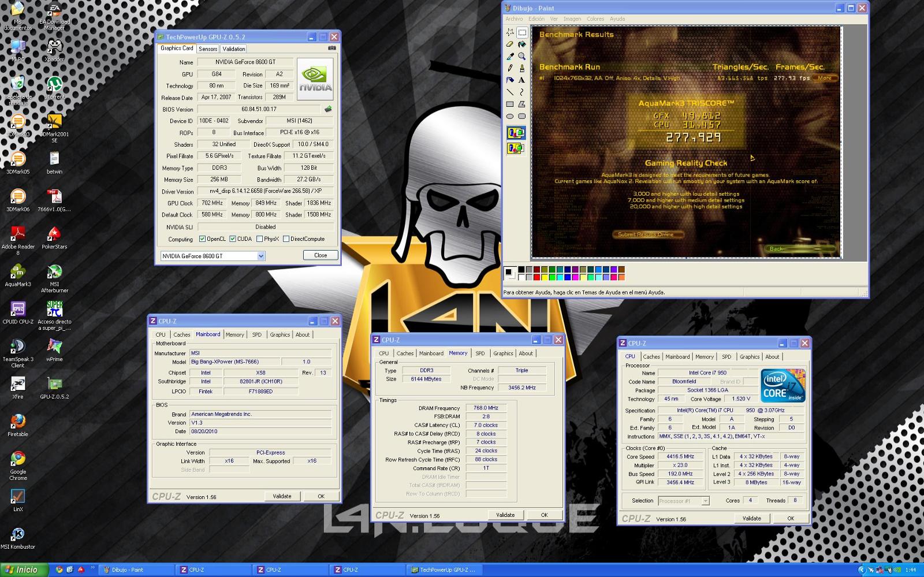Toggle the CUDA checkbox in GPU-Z
The height and width of the screenshot is (577, 924).
[233, 239]
